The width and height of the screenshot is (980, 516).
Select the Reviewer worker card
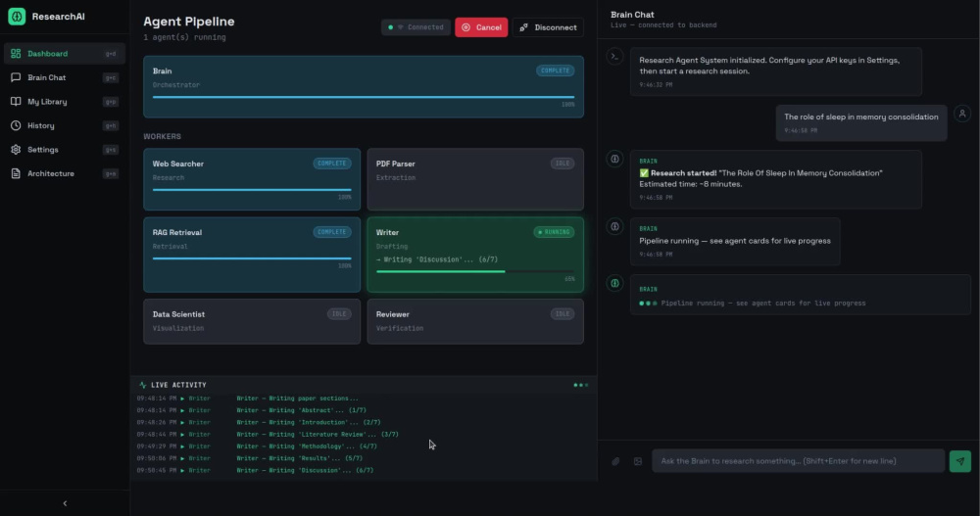click(475, 321)
